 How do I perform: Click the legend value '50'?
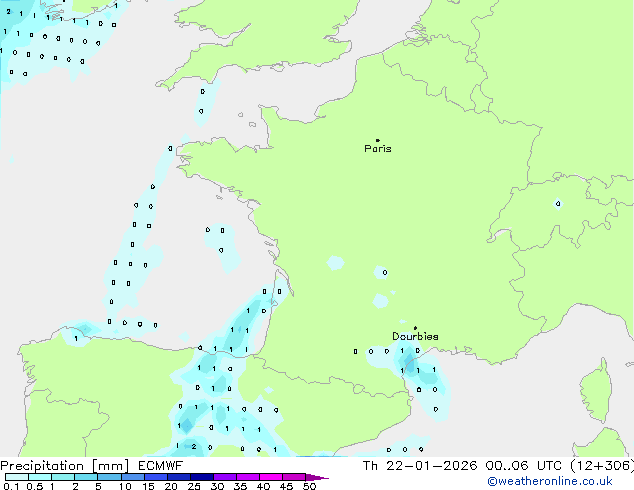click(x=309, y=486)
